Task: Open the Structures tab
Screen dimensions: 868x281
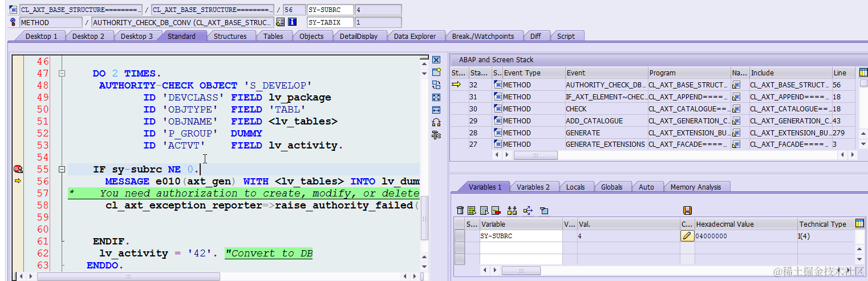Action: [x=230, y=36]
